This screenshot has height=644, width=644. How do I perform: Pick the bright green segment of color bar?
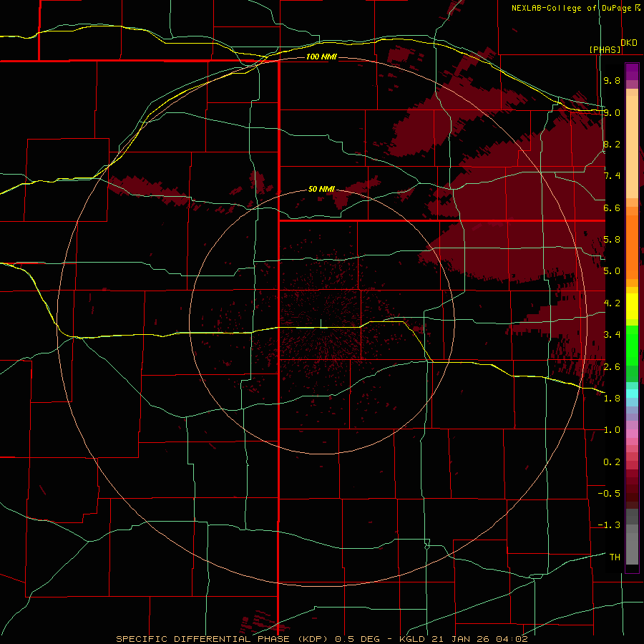pos(632,346)
